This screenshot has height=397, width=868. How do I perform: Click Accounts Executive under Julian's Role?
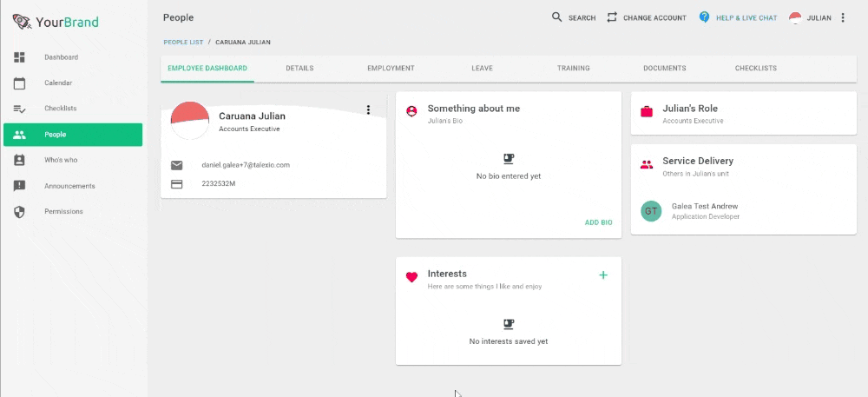click(x=693, y=121)
